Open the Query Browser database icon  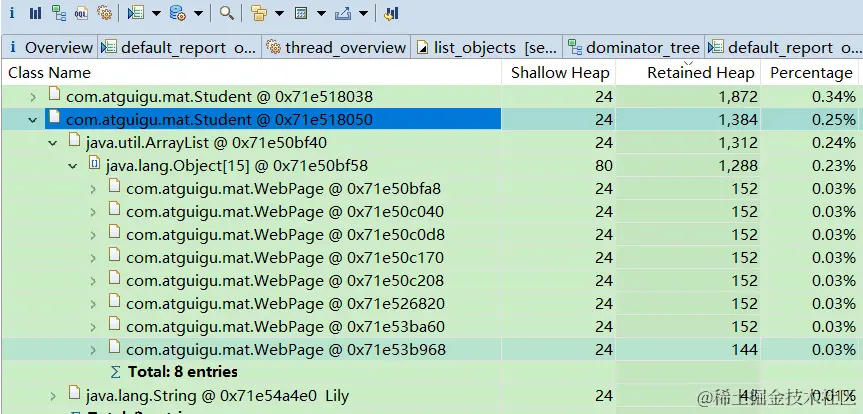177,13
